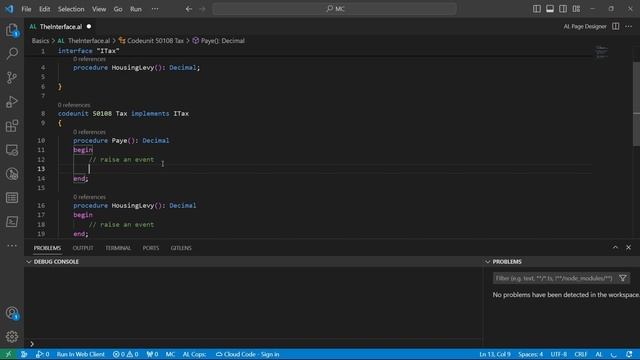640x360 pixels.
Task: Click the editor vertical scrollbar
Action: 636,104
